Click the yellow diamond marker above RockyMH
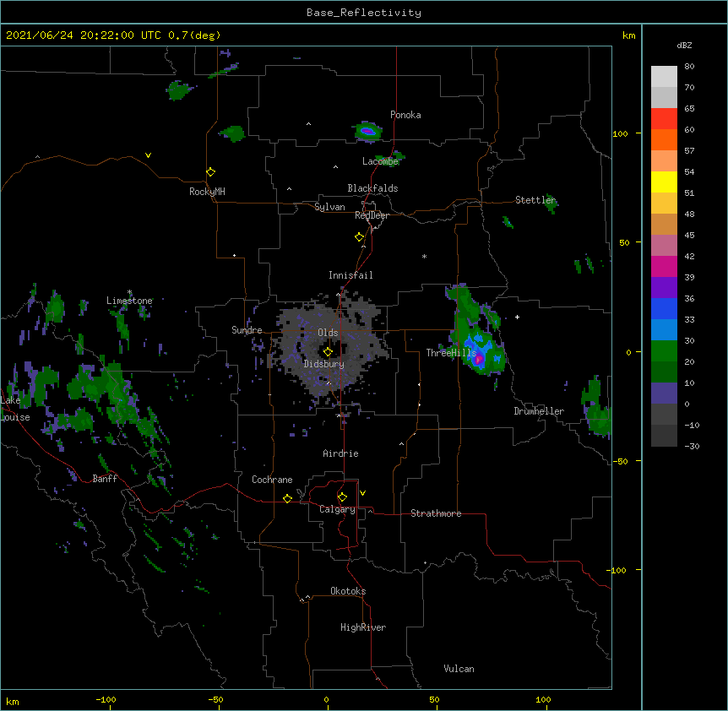This screenshot has width=728, height=711. pos(211,172)
